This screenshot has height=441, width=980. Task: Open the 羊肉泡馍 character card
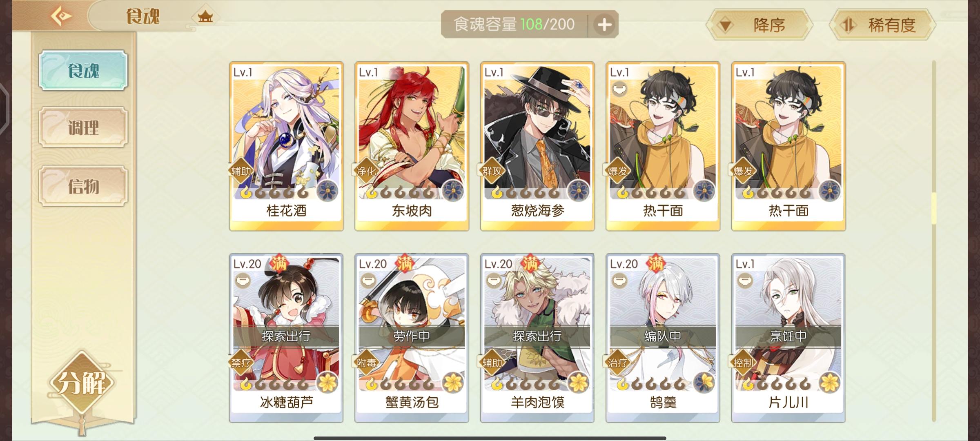tap(537, 338)
